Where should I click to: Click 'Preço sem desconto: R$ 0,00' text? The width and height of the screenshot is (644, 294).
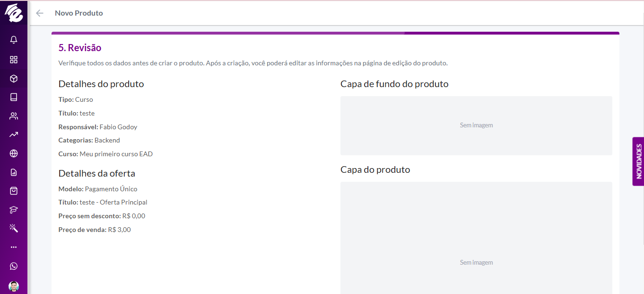102,216
